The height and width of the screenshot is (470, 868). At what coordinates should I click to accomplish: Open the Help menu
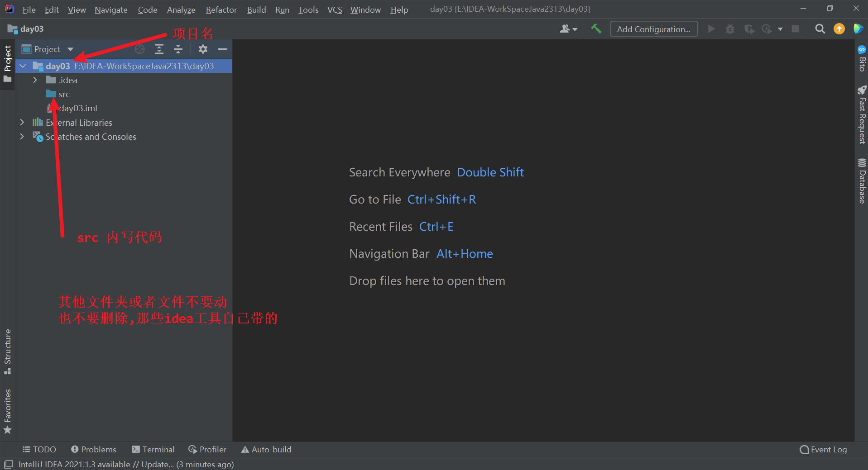coord(399,9)
